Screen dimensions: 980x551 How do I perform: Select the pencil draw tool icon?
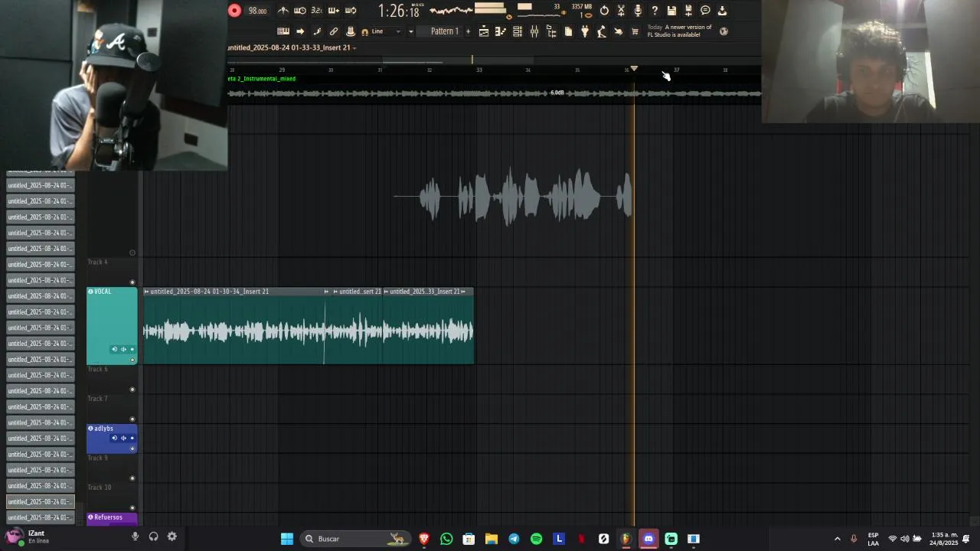point(317,31)
